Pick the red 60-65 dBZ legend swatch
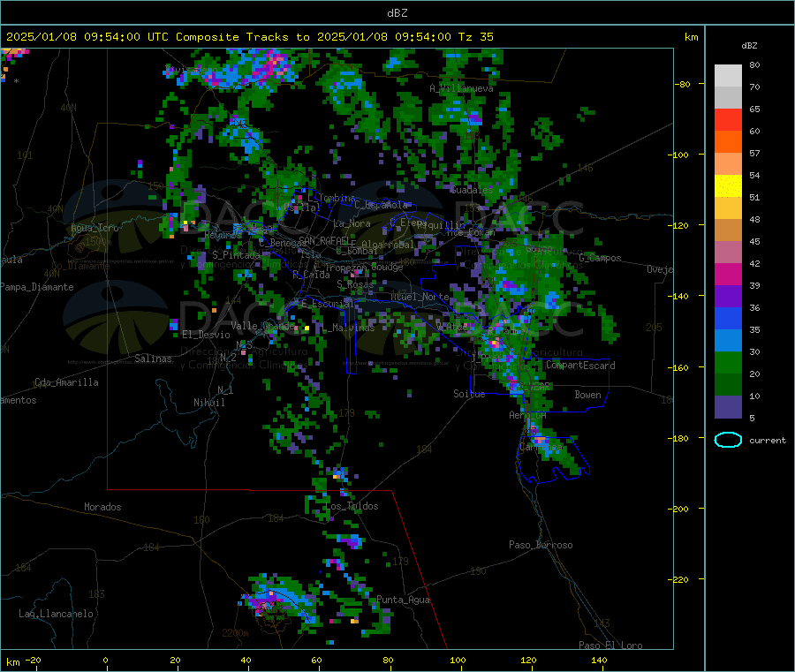 point(728,120)
